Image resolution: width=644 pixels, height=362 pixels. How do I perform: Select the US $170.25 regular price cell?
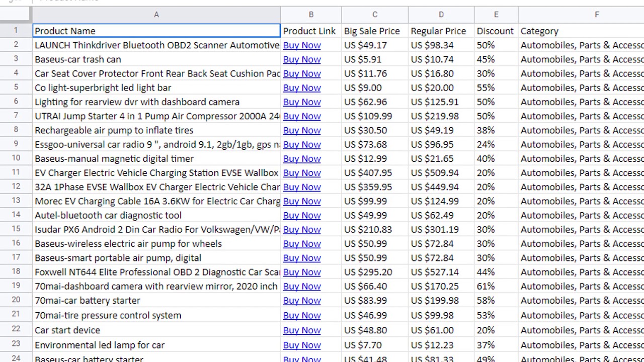pos(441,286)
